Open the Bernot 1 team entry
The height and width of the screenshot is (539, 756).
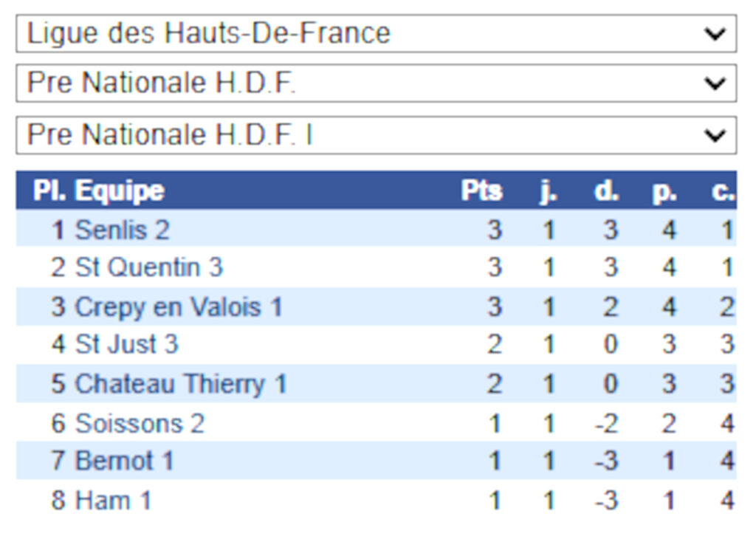pyautogui.click(x=124, y=461)
